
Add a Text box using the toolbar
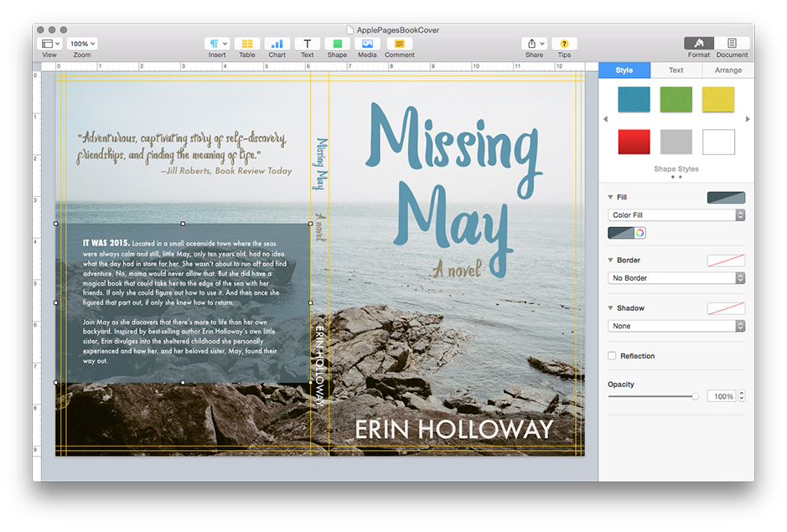pos(307,44)
